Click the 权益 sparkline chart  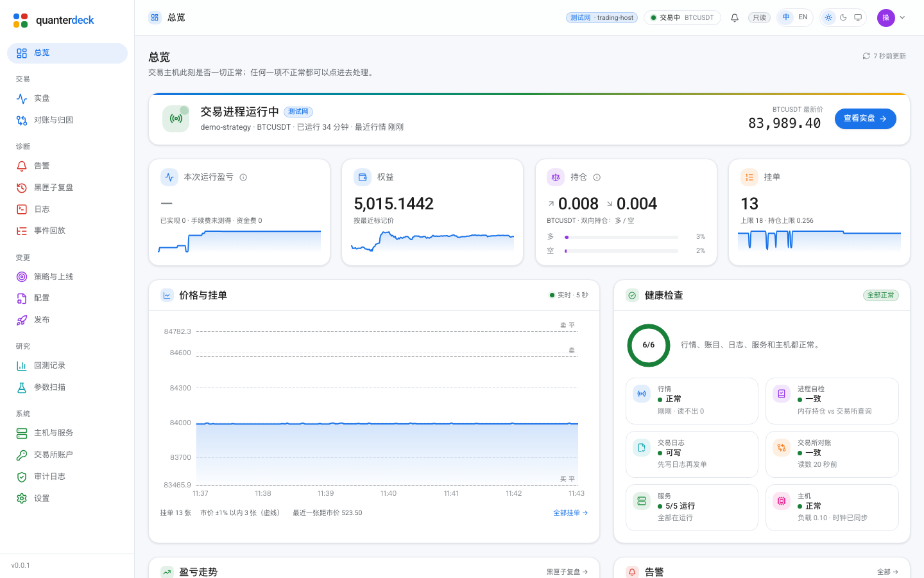tap(432, 241)
